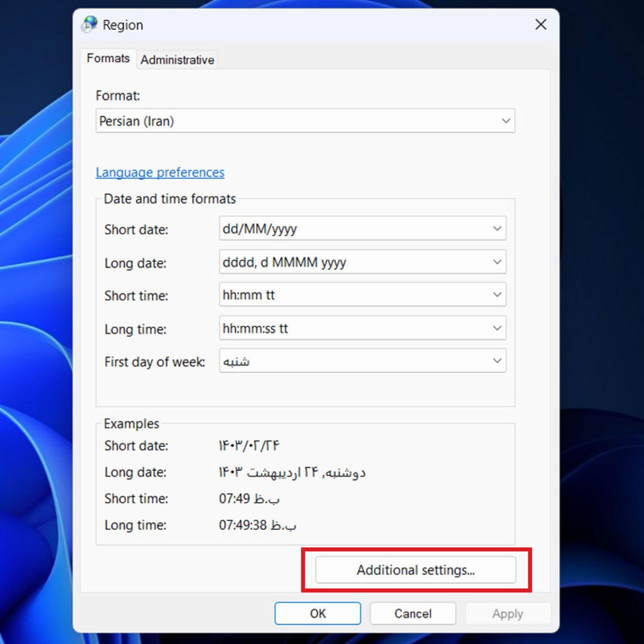Click the Additional settings... button
This screenshot has height=644, width=644.
tap(415, 570)
